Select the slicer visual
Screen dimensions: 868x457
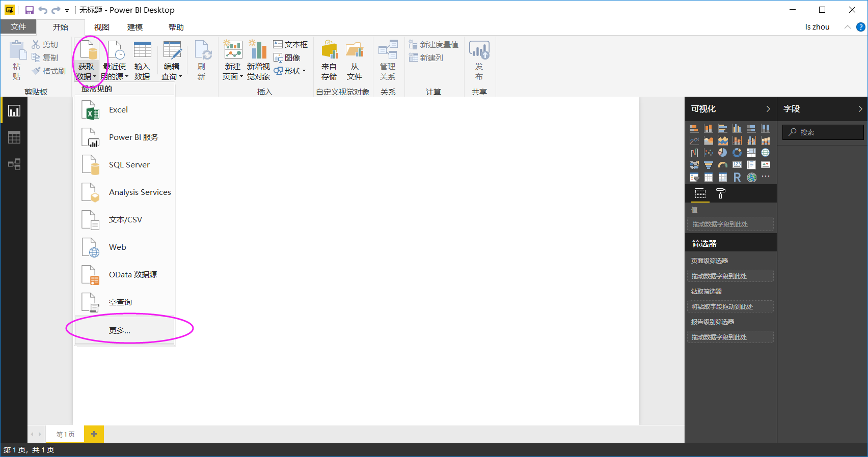pos(694,177)
